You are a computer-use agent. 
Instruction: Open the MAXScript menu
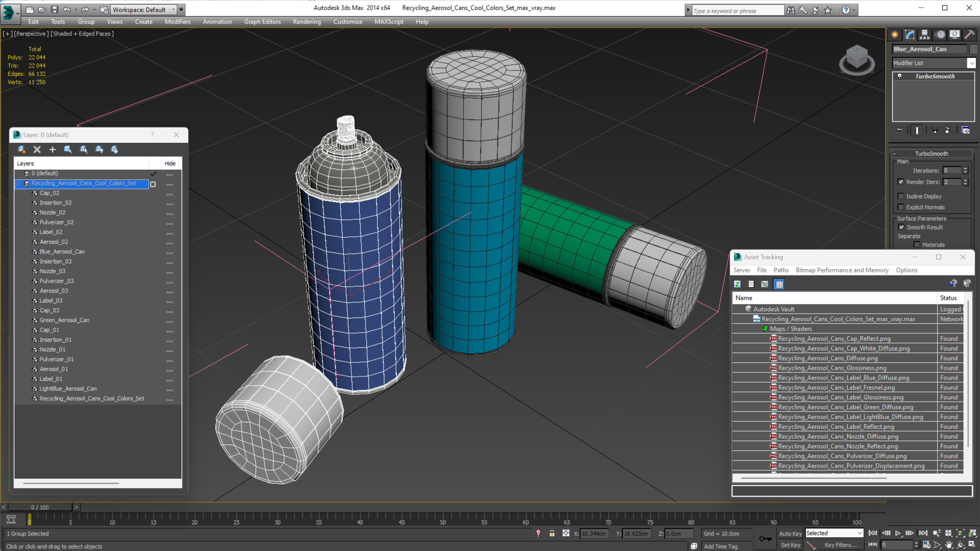[388, 22]
